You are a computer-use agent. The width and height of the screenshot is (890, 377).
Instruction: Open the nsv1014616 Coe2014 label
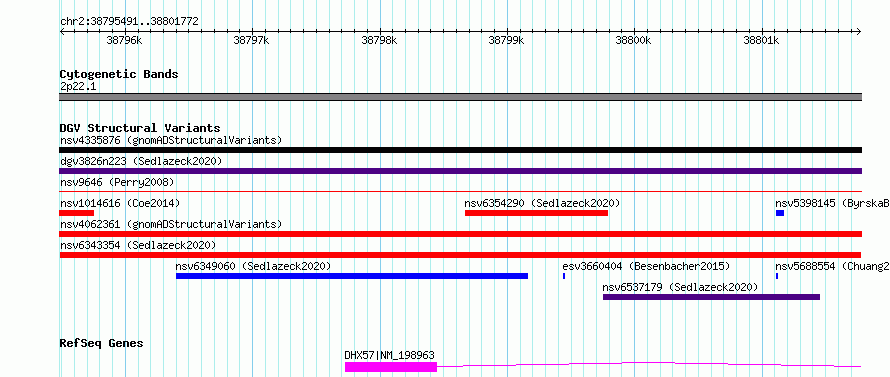120,203
